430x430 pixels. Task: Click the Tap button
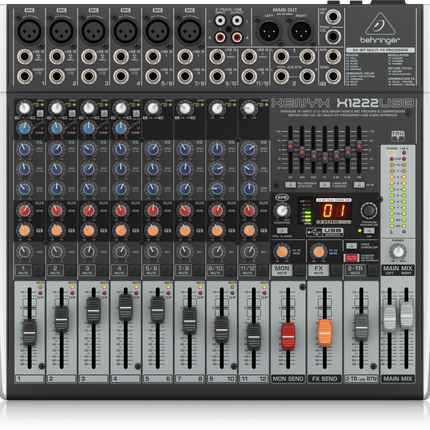pos(369,230)
